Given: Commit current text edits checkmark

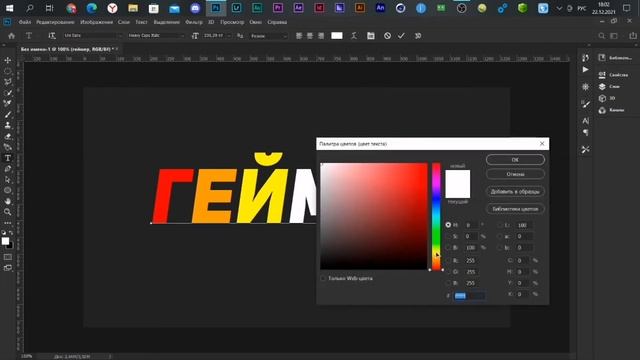Looking at the screenshot, I should pos(401,36).
